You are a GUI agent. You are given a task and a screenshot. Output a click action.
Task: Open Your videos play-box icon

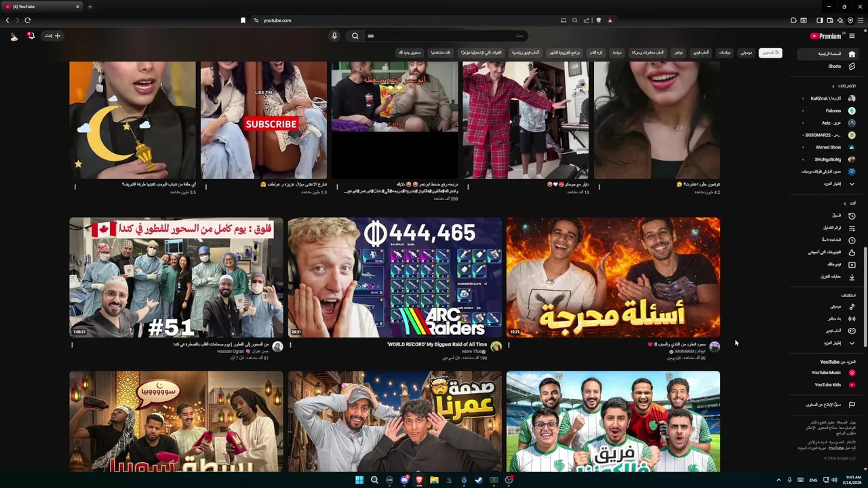click(x=852, y=264)
